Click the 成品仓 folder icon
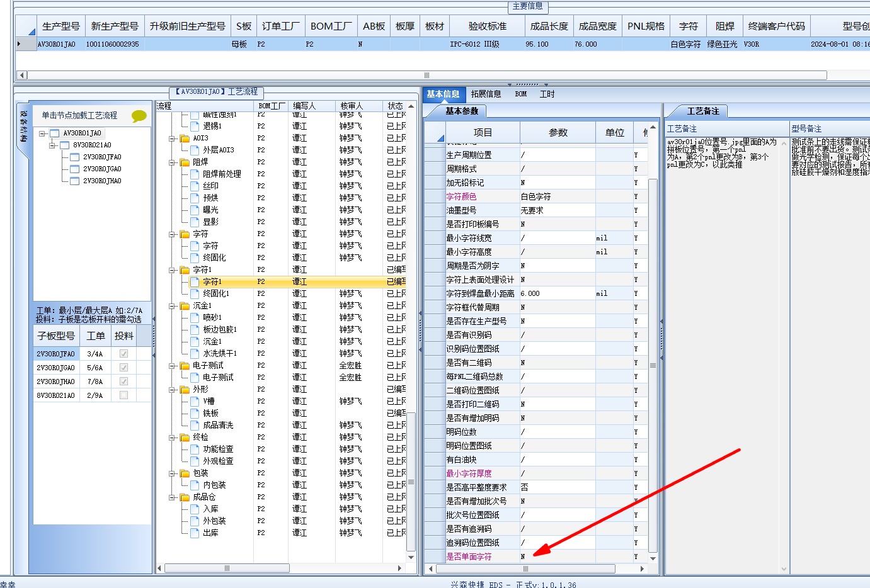Image resolution: width=870 pixels, height=588 pixels. pyautogui.click(x=185, y=497)
